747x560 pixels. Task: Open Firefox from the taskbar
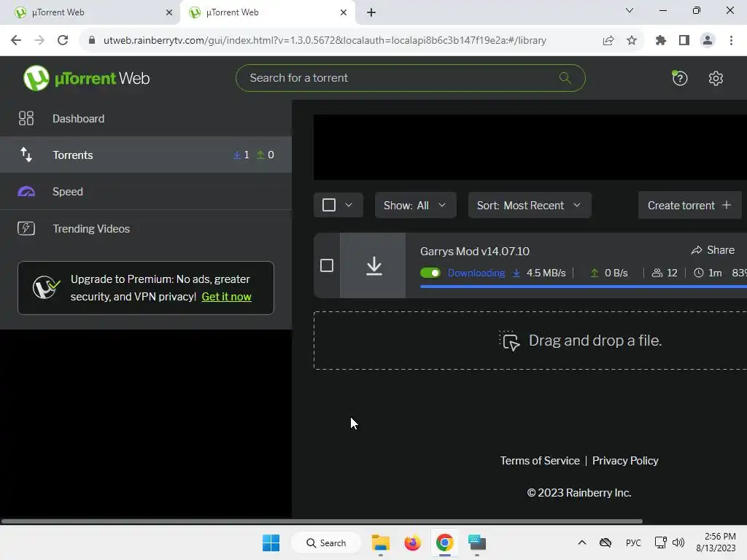pyautogui.click(x=413, y=542)
